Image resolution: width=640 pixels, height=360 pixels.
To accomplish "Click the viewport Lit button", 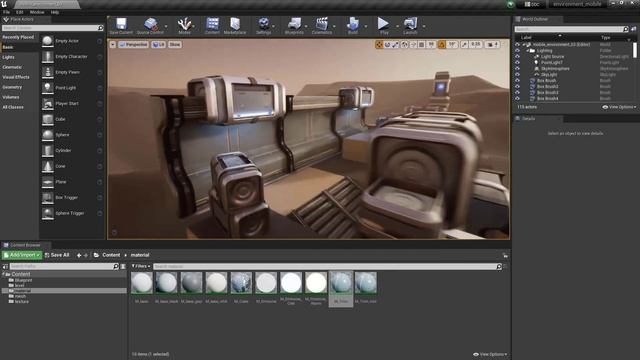I will [x=158, y=44].
